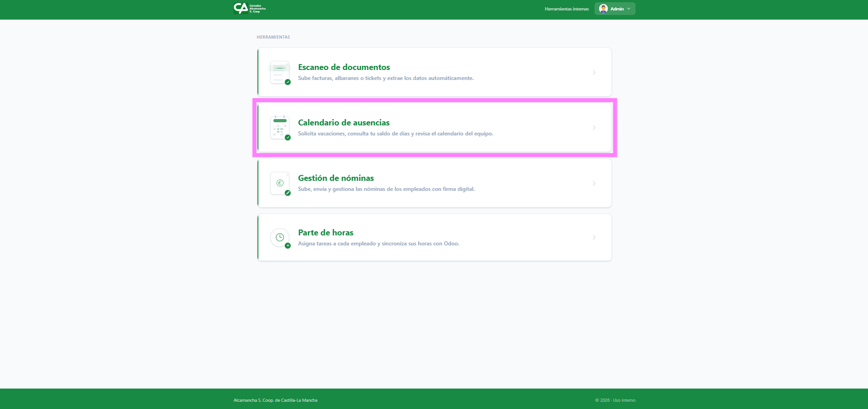Click the euro payroll document icon
The width and height of the screenshot is (868, 409).
[x=280, y=183]
